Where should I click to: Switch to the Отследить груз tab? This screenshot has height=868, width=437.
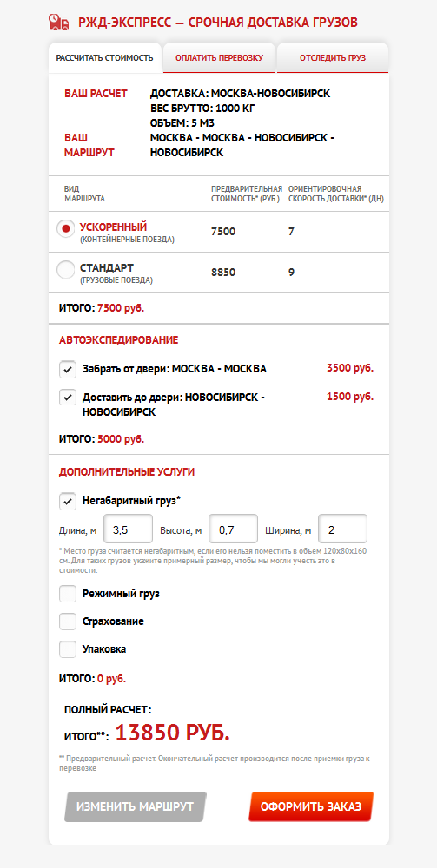tap(333, 57)
